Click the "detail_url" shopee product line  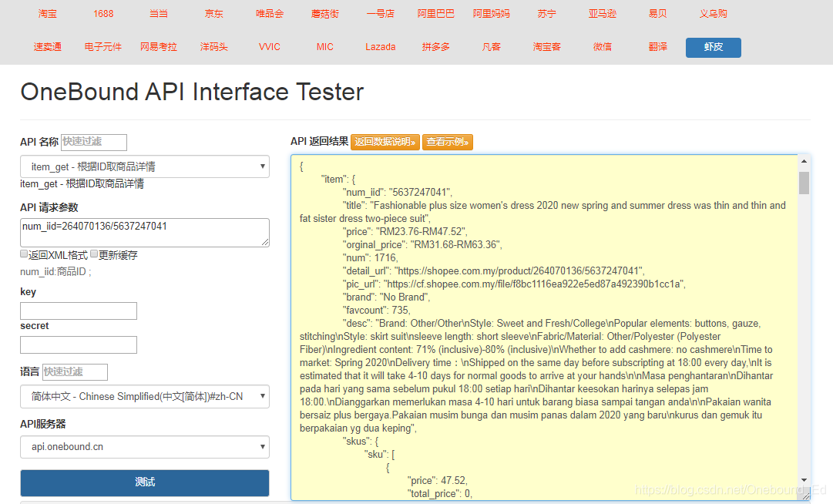[x=493, y=270]
